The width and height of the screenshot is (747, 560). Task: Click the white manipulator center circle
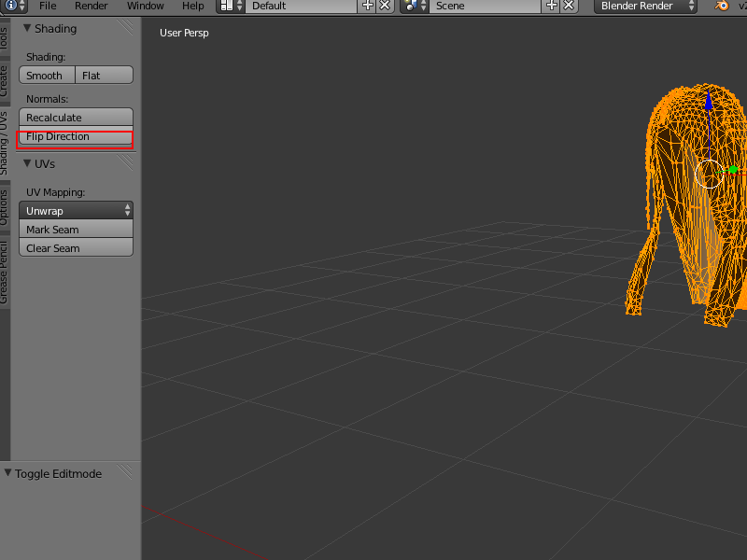point(710,175)
